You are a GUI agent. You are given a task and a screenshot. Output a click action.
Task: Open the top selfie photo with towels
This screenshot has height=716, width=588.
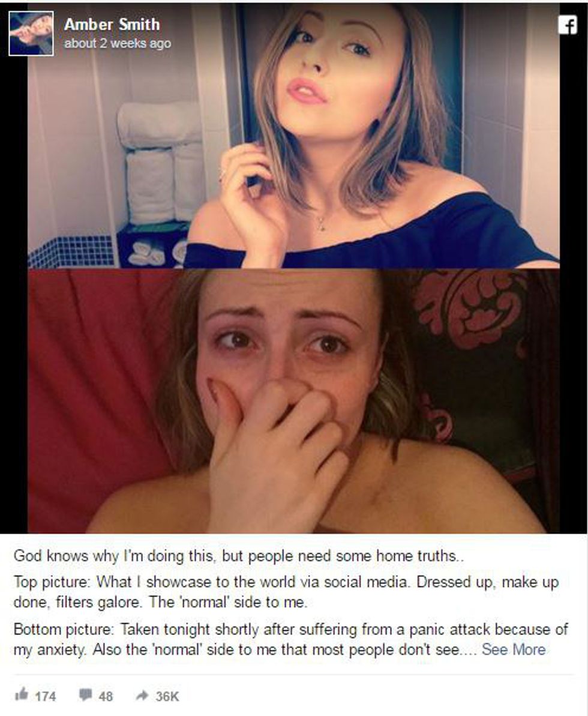(x=293, y=136)
